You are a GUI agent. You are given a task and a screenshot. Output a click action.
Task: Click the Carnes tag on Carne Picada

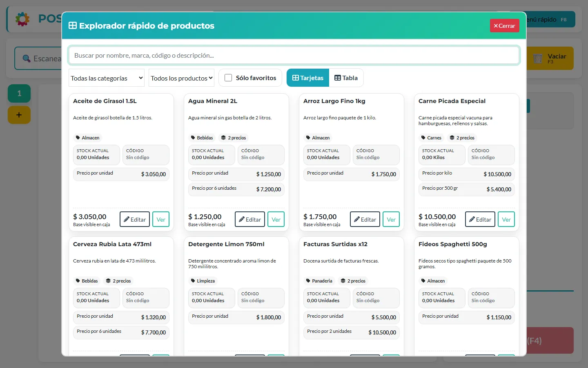(x=431, y=138)
